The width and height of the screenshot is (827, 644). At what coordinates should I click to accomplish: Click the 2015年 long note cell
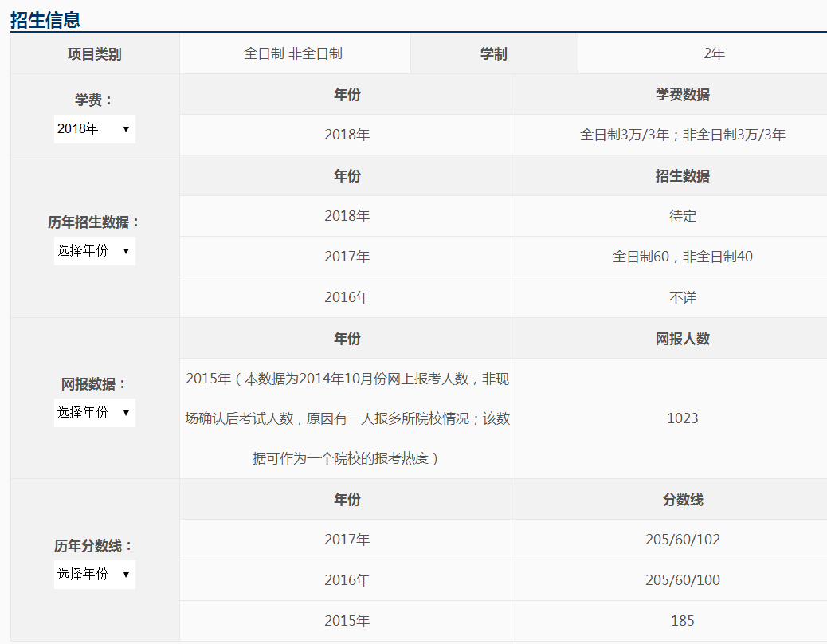[347, 417]
